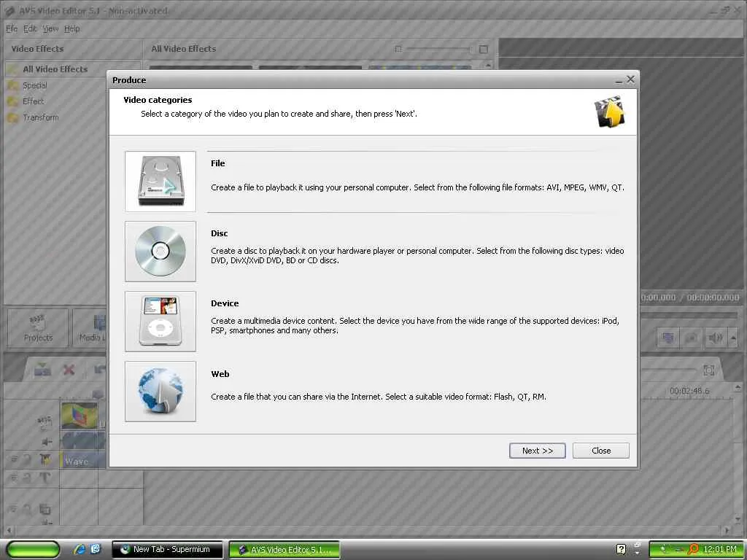Click the undo arrow on timeline toolbar
747x560 pixels.
pos(99,370)
